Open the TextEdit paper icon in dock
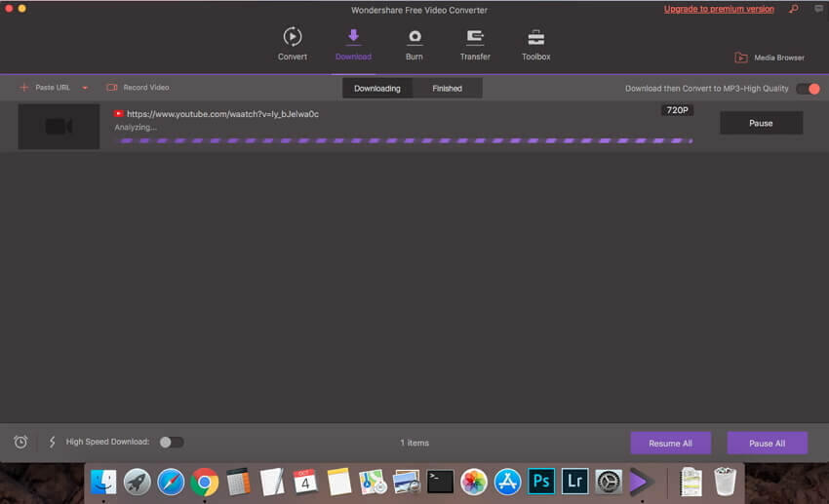The image size is (829, 504). click(x=272, y=482)
